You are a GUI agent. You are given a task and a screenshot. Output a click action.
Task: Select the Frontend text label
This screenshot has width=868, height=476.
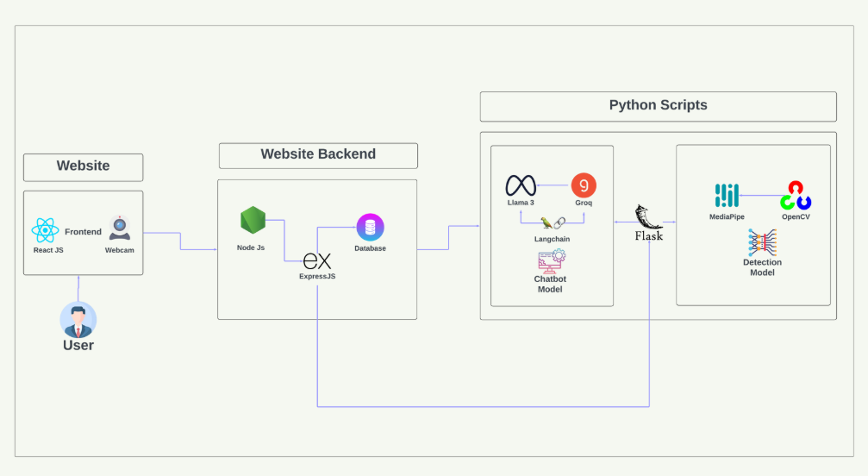(x=83, y=231)
